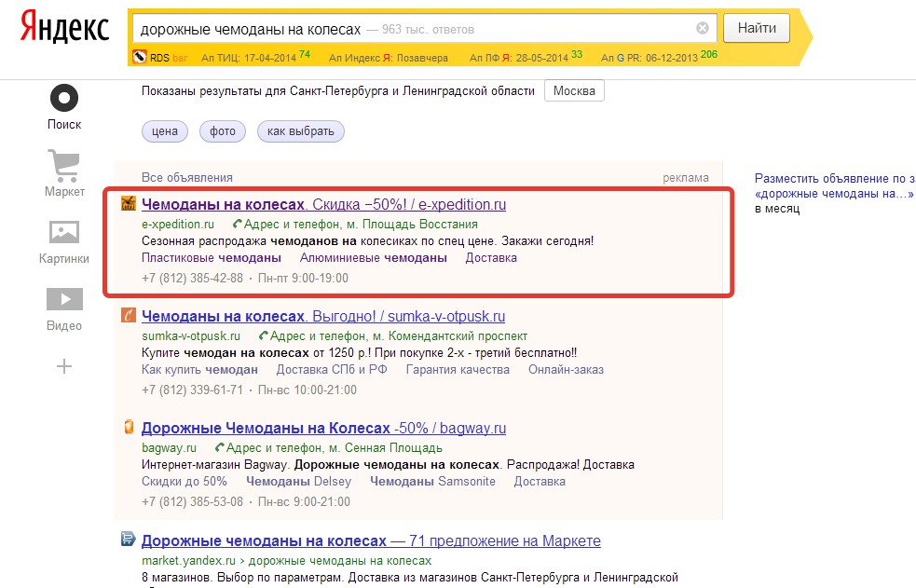Viewport: 916px width, 588px height.
Task: Clear the search query with the X icon
Action: (703, 28)
